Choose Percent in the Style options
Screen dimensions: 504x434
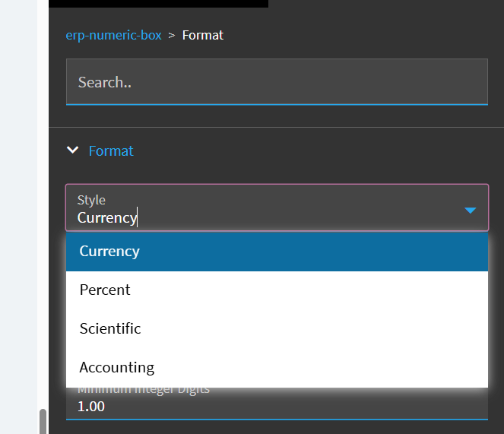[105, 290]
